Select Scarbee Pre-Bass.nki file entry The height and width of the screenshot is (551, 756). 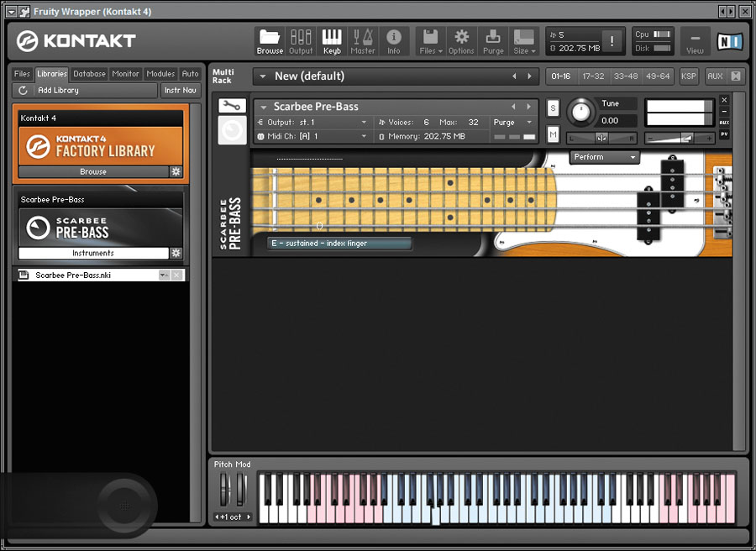click(84, 275)
